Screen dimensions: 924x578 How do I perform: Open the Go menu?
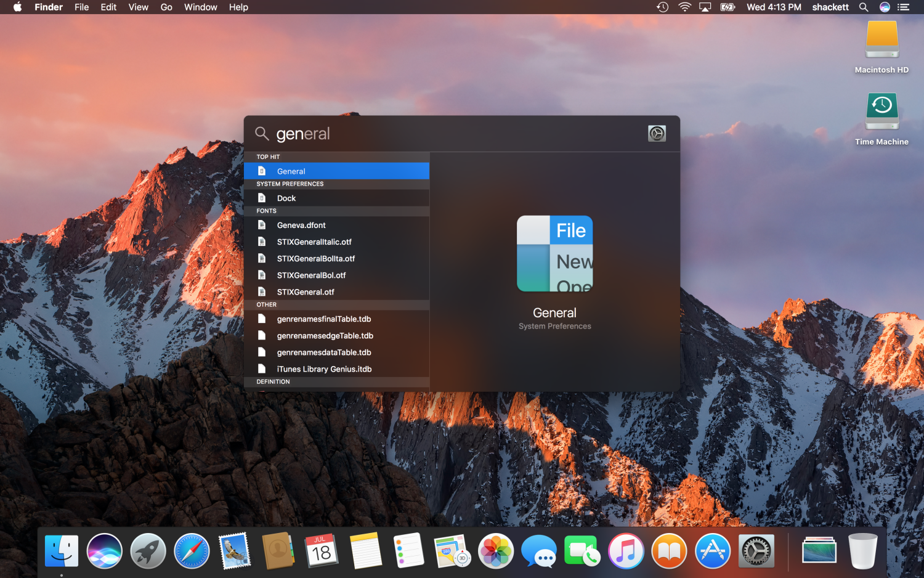[166, 7]
